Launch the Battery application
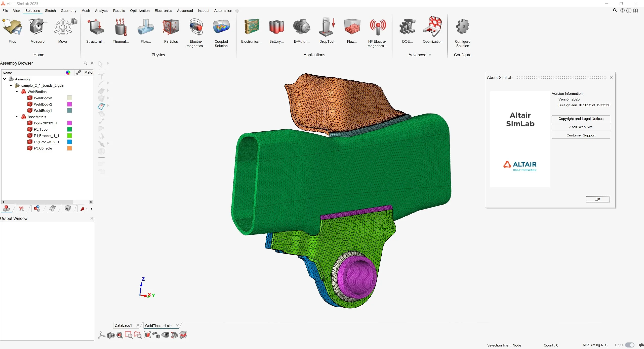 [x=276, y=30]
